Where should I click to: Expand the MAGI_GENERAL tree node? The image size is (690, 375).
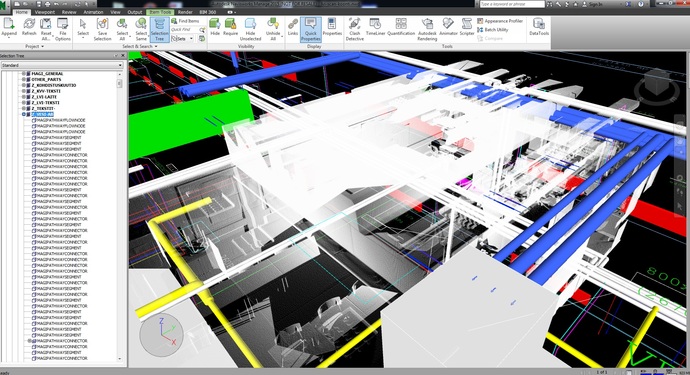pyautogui.click(x=24, y=74)
